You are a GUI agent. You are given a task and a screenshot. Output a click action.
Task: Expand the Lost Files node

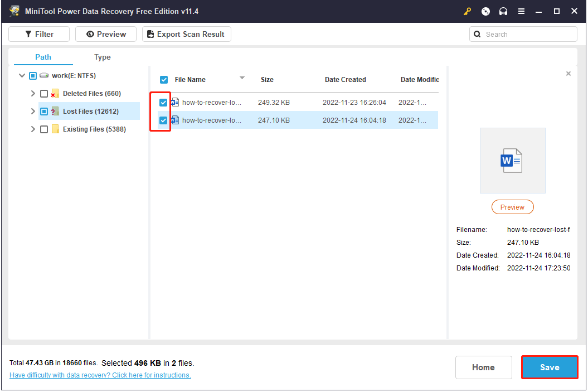point(33,111)
